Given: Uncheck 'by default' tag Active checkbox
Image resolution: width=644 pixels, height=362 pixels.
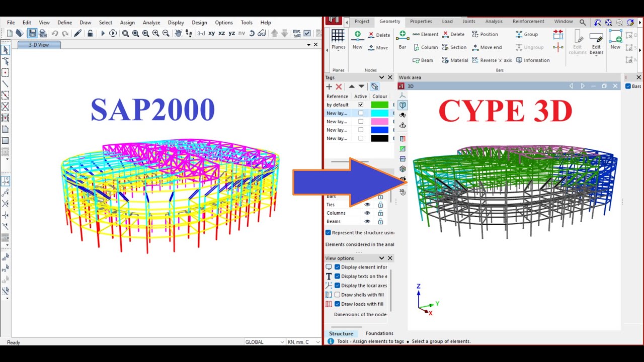Looking at the screenshot, I should point(361,105).
